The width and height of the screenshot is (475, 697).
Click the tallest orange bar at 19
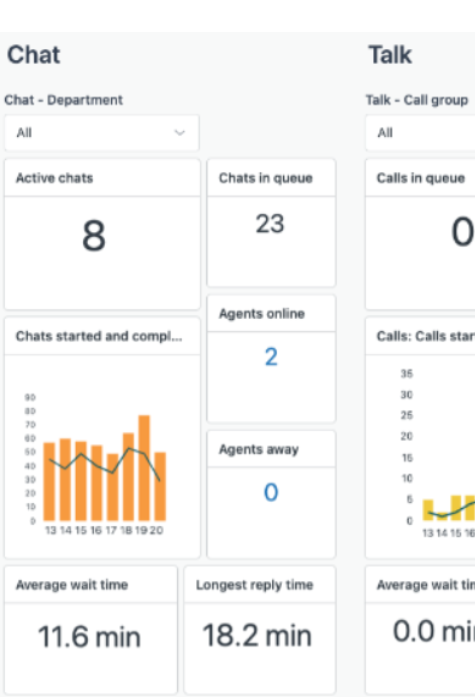(x=144, y=468)
